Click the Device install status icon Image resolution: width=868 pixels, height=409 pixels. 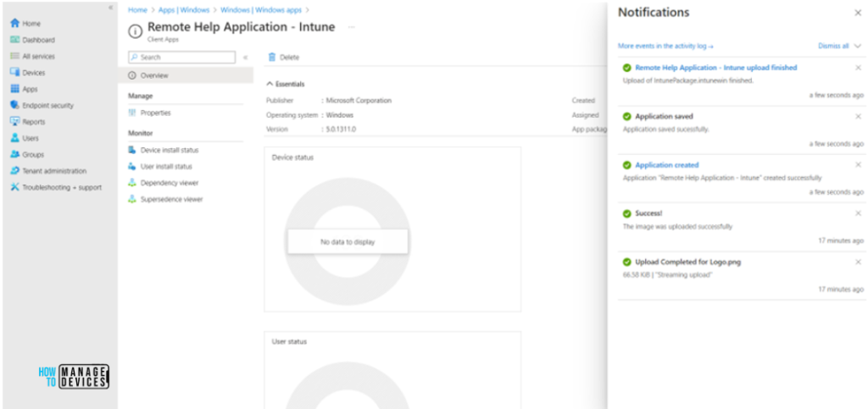coord(131,150)
